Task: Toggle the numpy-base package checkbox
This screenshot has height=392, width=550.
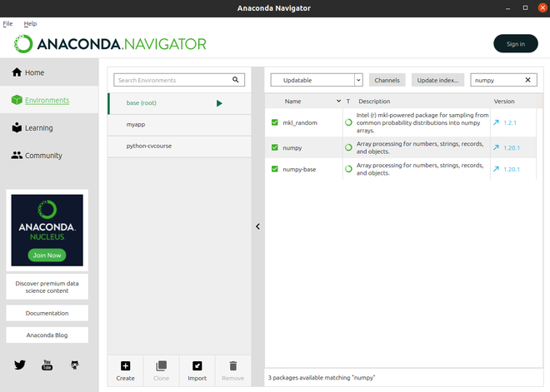Action: point(275,169)
